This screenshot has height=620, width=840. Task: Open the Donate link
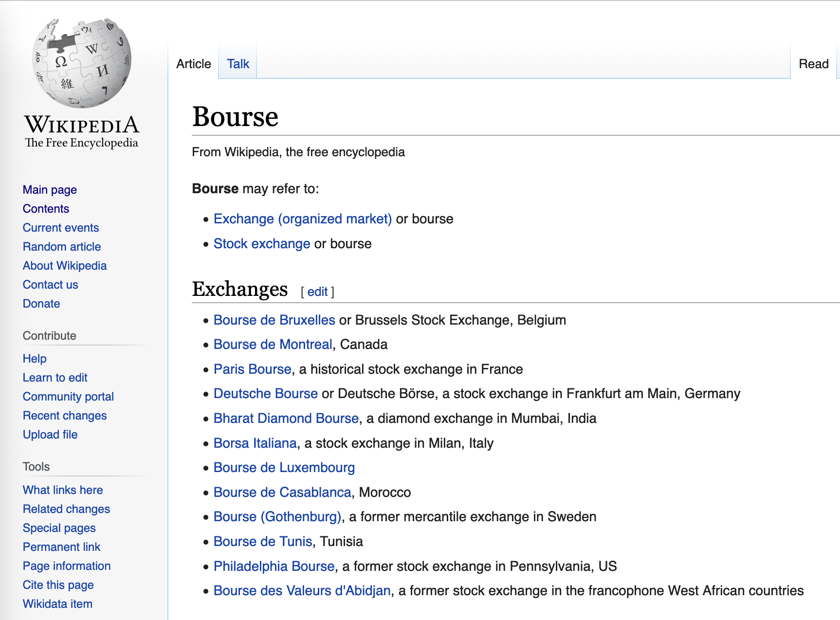point(41,304)
